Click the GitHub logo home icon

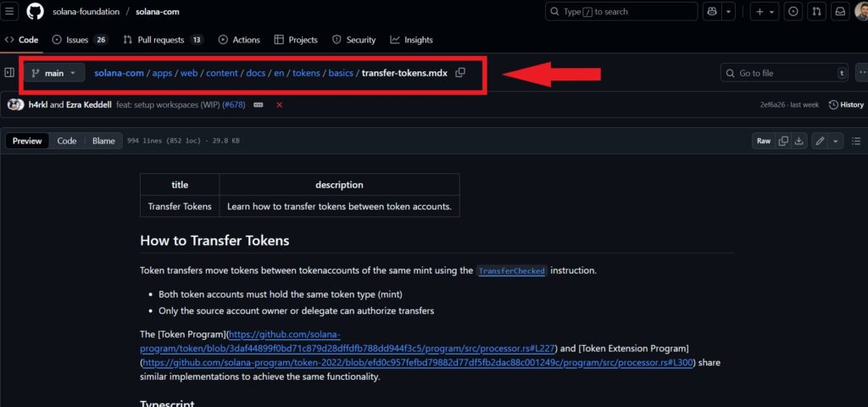[x=35, y=12]
